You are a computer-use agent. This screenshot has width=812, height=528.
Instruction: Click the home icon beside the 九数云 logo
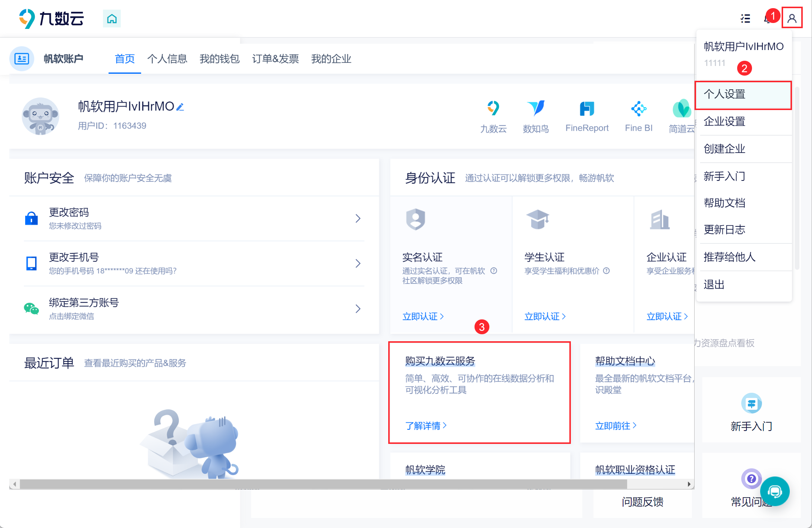point(112,19)
